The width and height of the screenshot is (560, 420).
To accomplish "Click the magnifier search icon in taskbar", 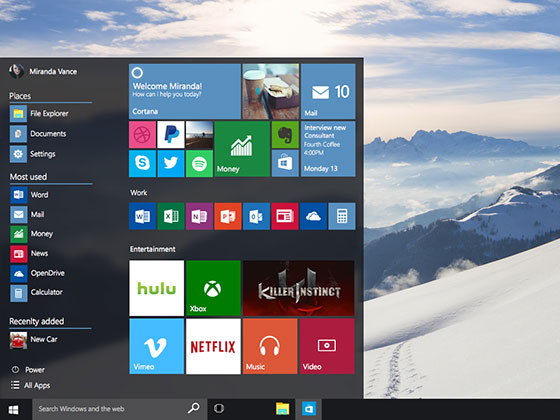I will click(x=194, y=408).
